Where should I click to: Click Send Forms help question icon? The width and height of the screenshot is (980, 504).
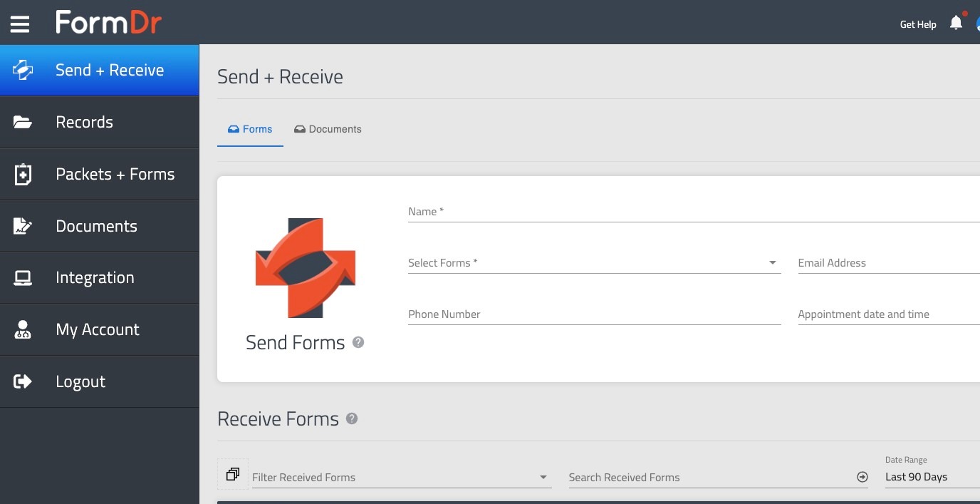[x=358, y=342]
